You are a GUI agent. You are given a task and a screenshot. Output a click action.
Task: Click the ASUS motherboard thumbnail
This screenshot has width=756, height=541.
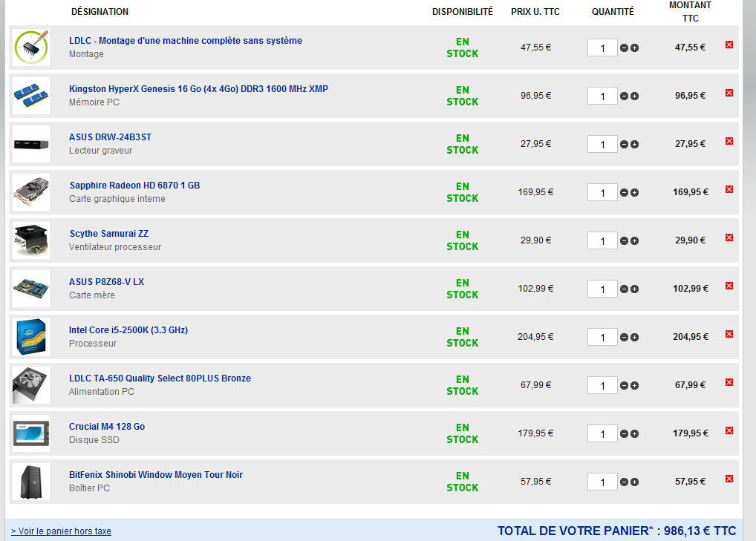31,289
